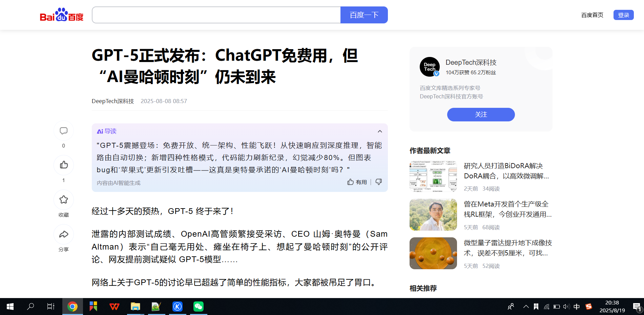Click the publish date 2025-08-08 08:57
This screenshot has width=644, height=315.
[164, 101]
